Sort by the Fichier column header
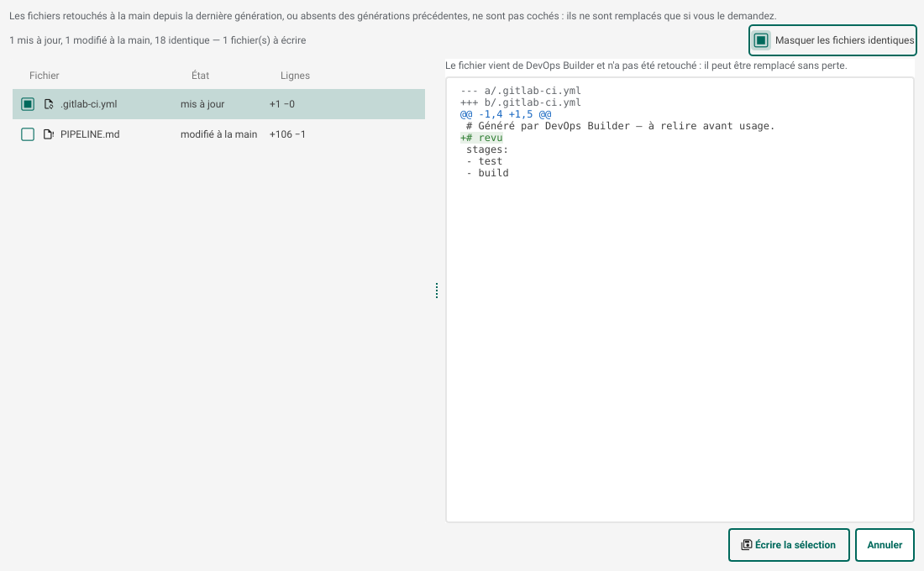Viewport: 924px width, 571px height. click(x=45, y=76)
